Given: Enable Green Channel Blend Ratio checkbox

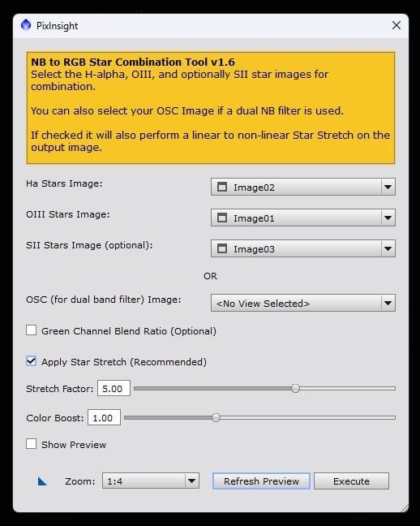Looking at the screenshot, I should pos(31,330).
